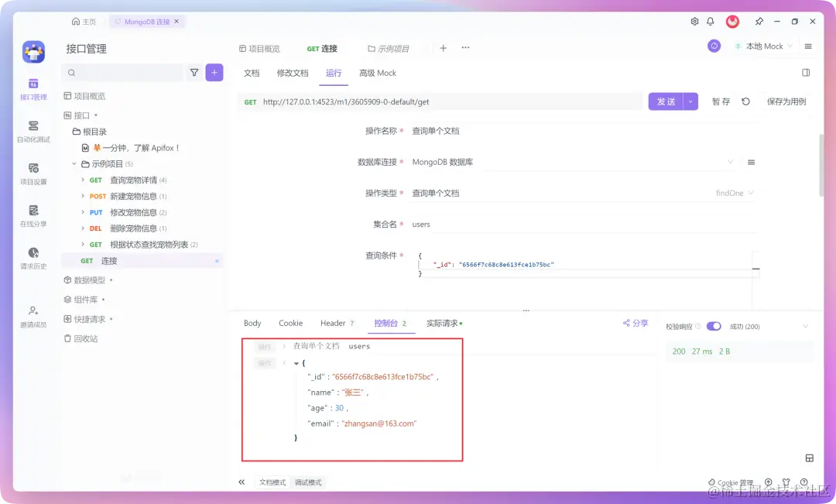The height and width of the screenshot is (504, 836).
Task: Open the Body response tab
Action: [x=252, y=323]
